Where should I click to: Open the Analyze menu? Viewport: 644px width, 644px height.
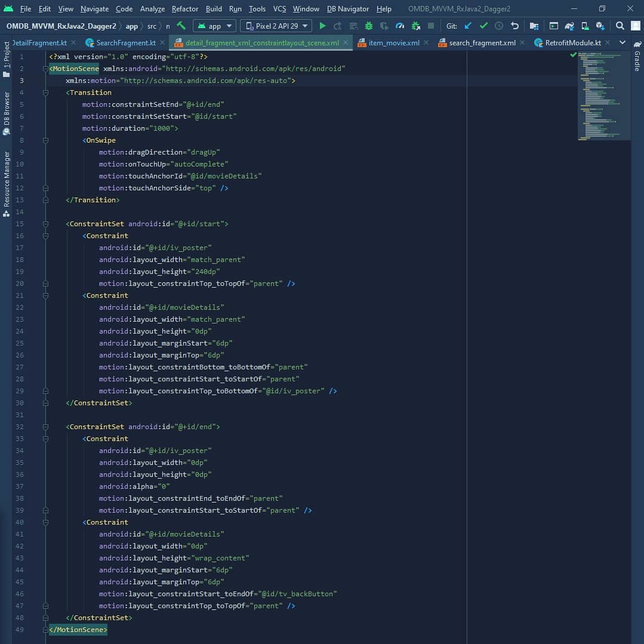[152, 8]
